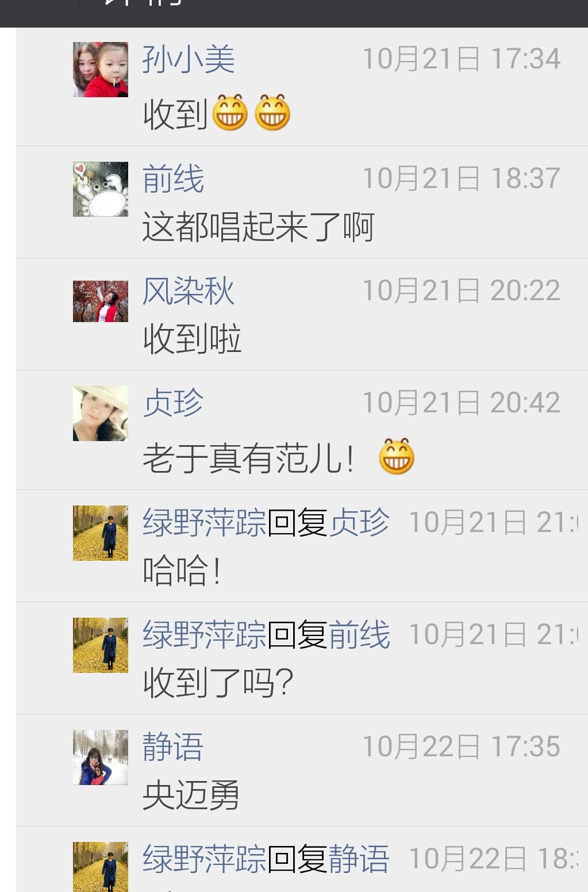The width and height of the screenshot is (588, 892).
Task: Tap the replied-to name 贞珍 in reply
Action: (359, 523)
